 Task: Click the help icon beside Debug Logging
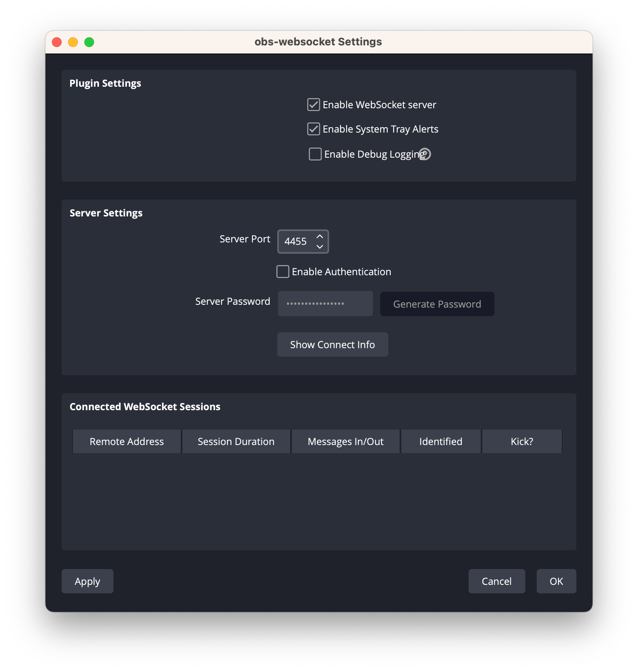425,154
